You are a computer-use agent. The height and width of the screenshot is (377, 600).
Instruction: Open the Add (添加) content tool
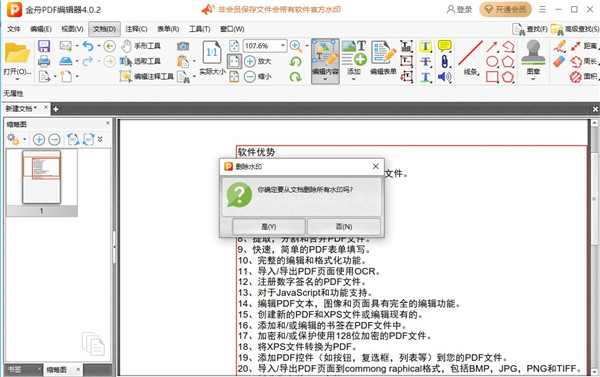click(354, 58)
